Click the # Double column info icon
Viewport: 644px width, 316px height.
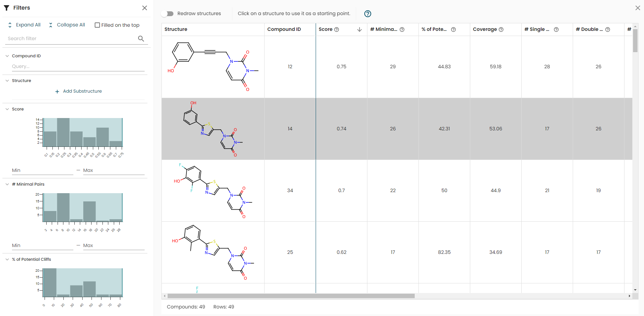(x=608, y=30)
